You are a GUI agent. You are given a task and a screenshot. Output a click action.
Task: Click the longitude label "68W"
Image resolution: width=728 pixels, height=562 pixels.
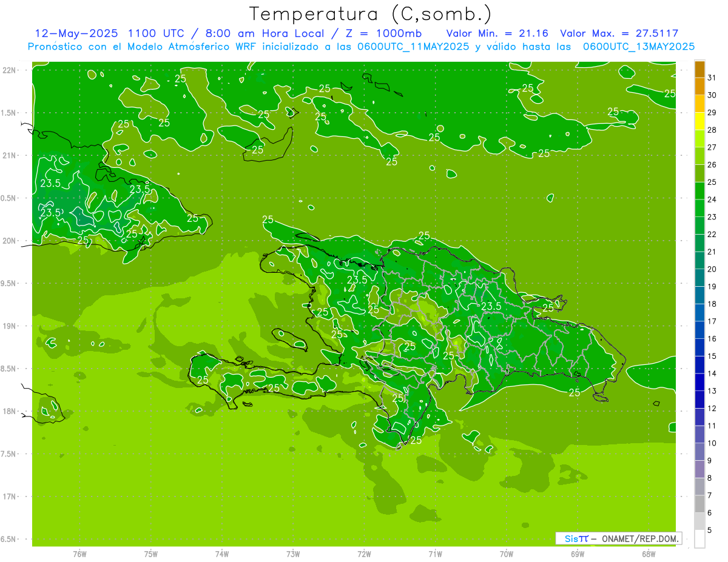tap(649, 554)
